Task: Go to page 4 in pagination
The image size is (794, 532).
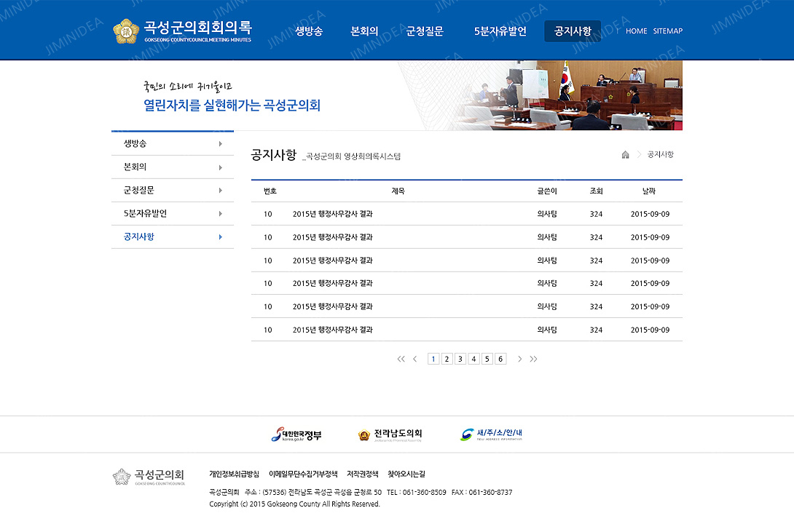Action: (473, 359)
